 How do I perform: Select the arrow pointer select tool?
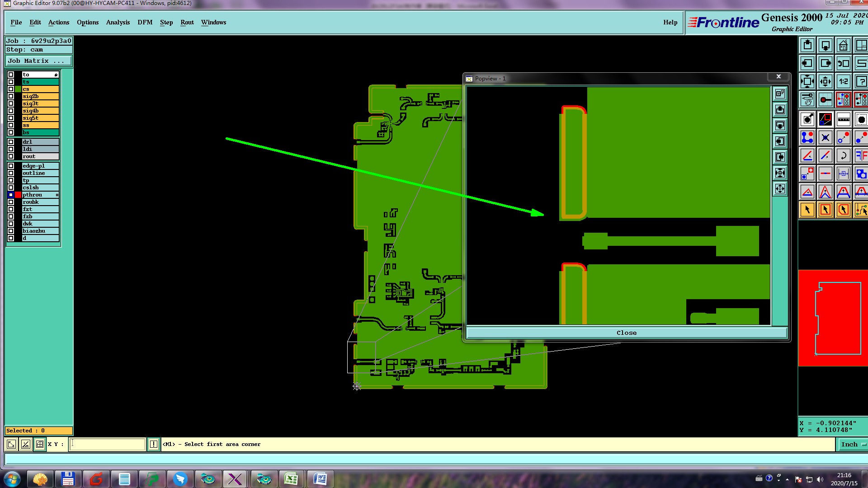coord(807,210)
